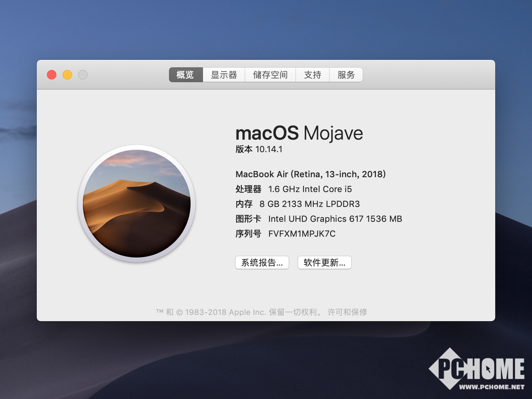Click the greyed-out zoom window button

click(83, 75)
